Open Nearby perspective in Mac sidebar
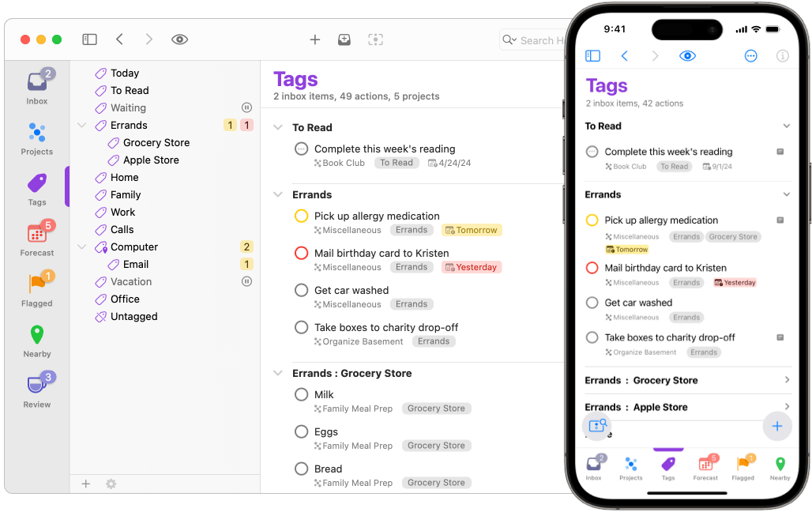The image size is (812, 512). click(37, 341)
